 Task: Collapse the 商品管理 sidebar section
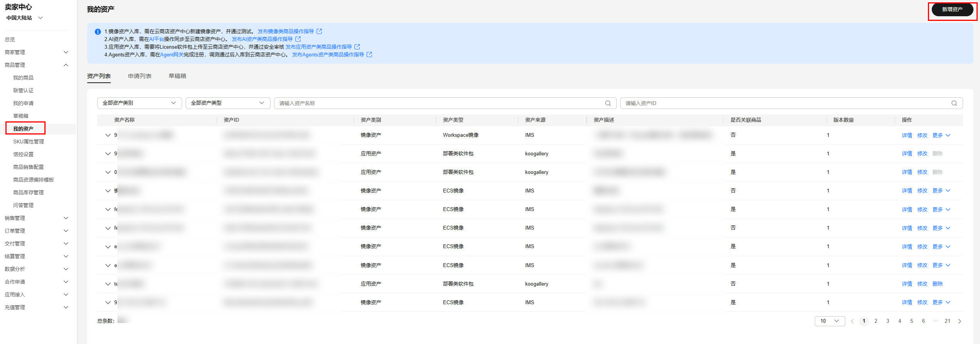click(x=66, y=65)
